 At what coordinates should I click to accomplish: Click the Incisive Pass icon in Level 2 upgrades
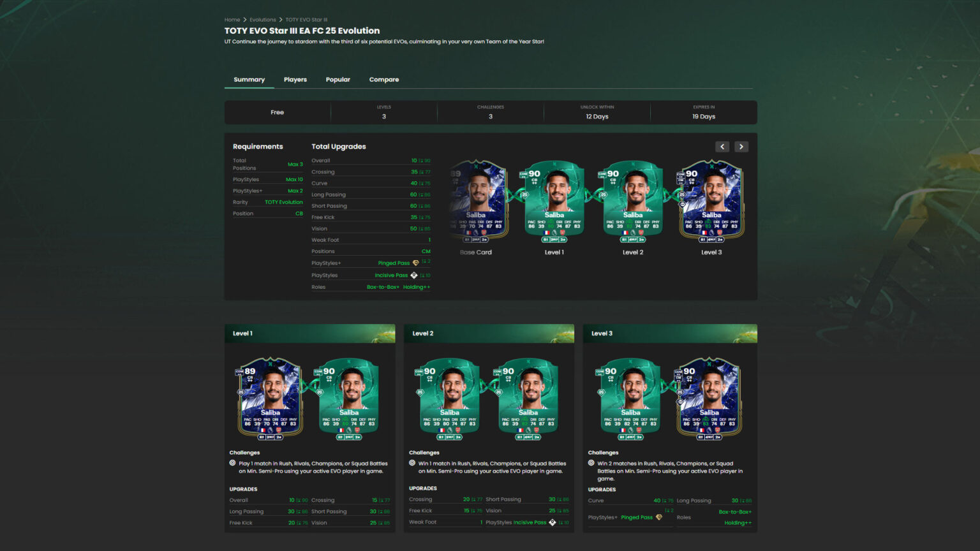(553, 522)
